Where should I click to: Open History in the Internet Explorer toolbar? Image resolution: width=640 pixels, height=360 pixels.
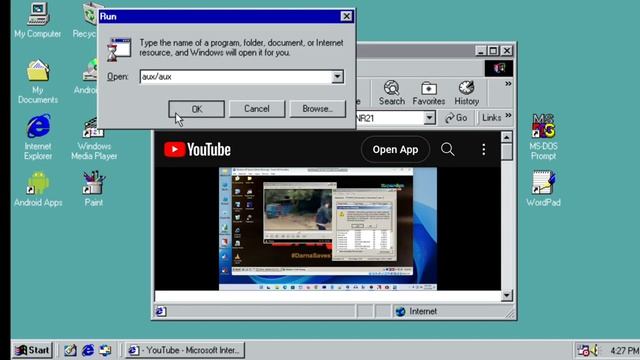(x=467, y=93)
